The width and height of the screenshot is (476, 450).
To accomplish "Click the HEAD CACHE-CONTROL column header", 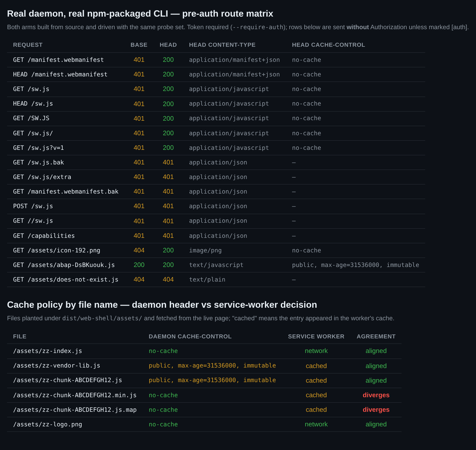I will 328,45.
